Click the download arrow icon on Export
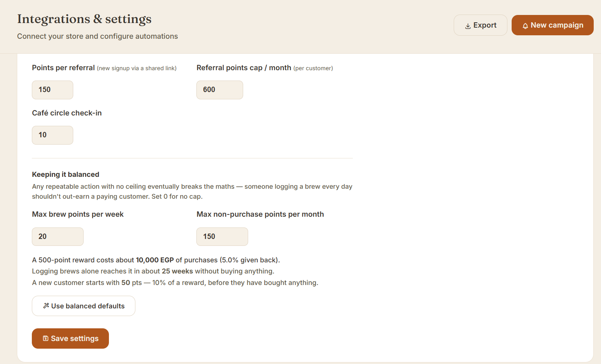The image size is (601, 364). 468,26
